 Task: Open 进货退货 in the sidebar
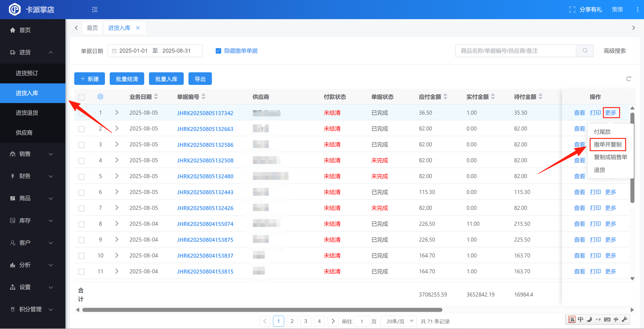pyautogui.click(x=27, y=113)
